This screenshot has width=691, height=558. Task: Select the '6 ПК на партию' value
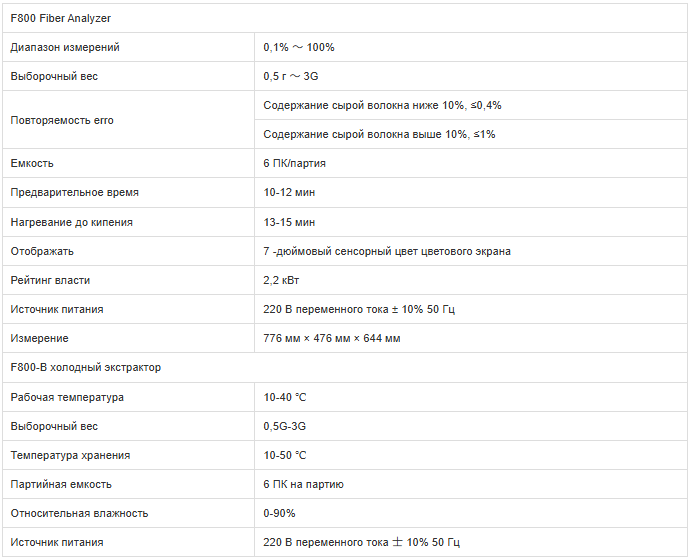(x=304, y=484)
